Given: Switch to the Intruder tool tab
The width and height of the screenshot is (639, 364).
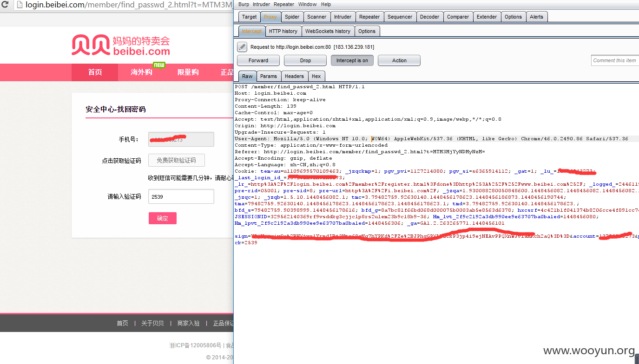Looking at the screenshot, I should [343, 17].
